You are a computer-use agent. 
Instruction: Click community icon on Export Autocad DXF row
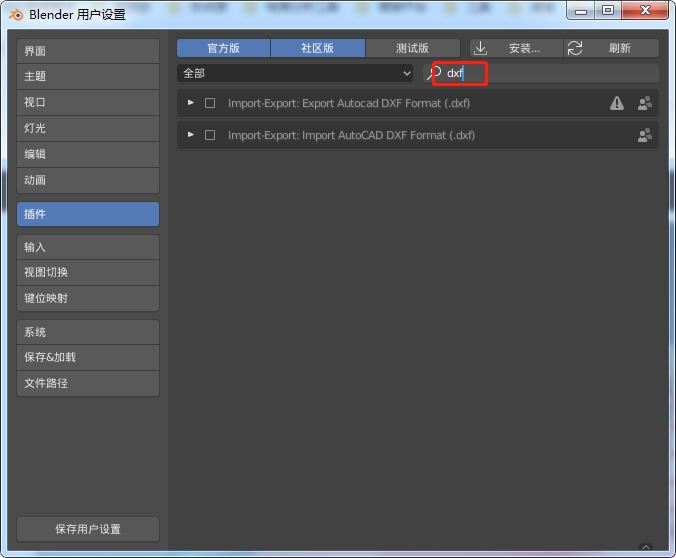645,103
